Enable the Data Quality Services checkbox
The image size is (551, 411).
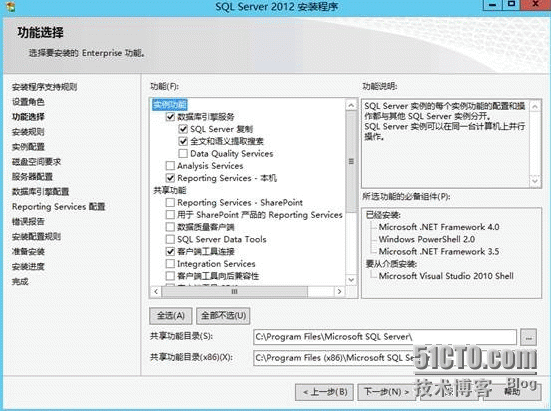click(183, 154)
